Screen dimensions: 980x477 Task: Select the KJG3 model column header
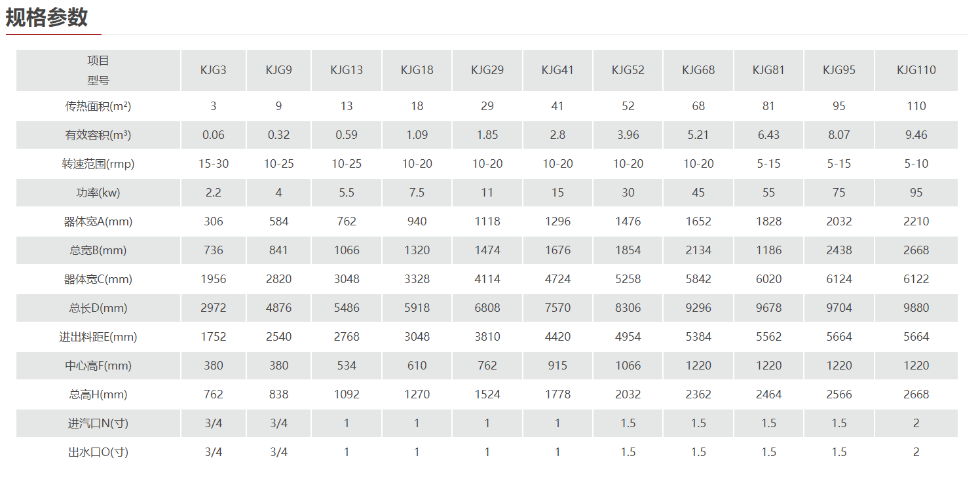click(214, 70)
